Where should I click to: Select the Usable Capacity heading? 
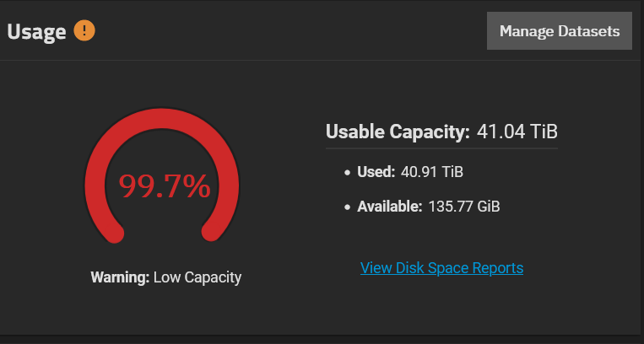click(398, 132)
